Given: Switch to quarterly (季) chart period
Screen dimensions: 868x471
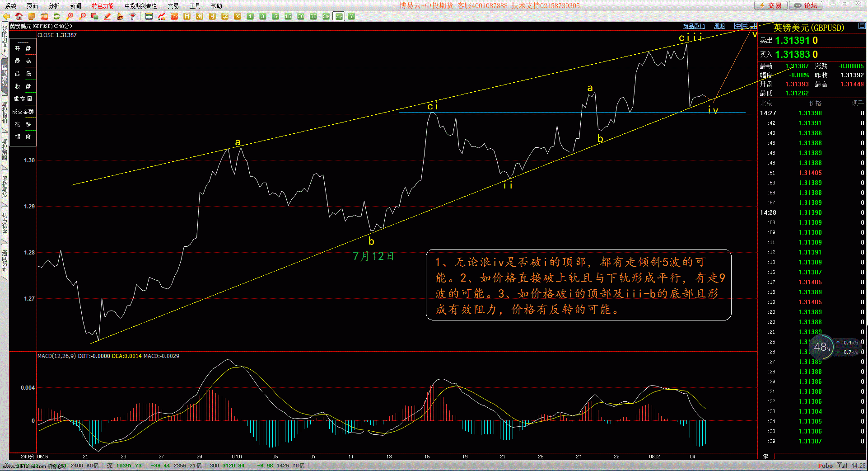Looking at the screenshot, I should tap(225, 16).
